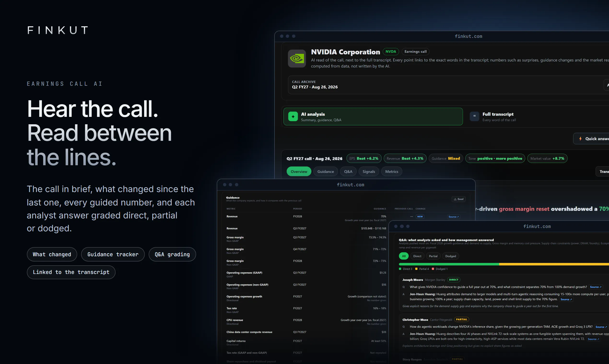Screen dimensions: 609x364
Task: Click the Market value +8.7% chip
Action: 547,159
